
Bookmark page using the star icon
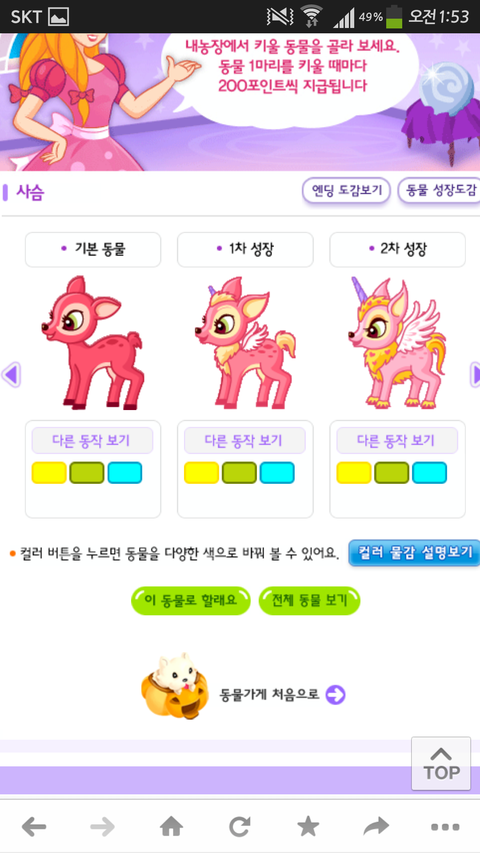[308, 827]
